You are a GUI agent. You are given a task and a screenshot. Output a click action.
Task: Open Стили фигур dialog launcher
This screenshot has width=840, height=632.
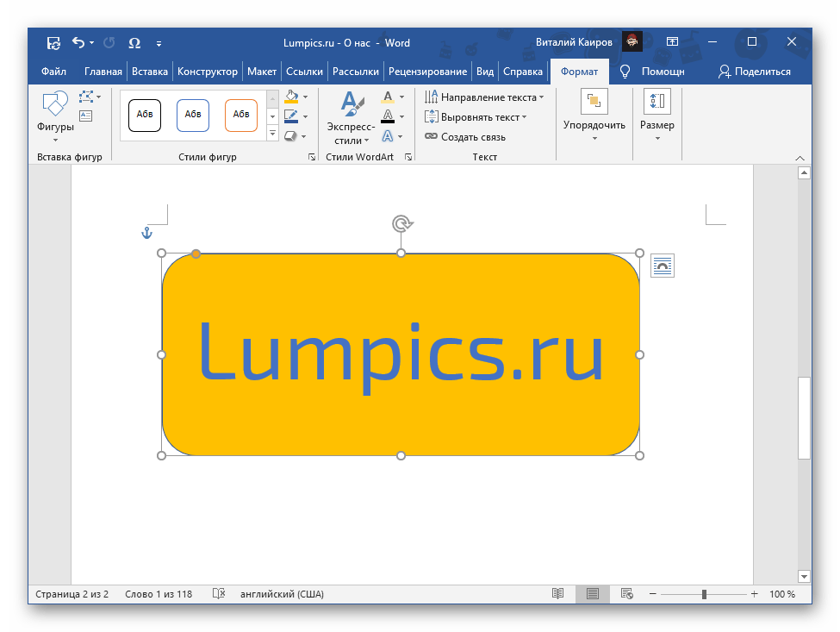click(312, 157)
